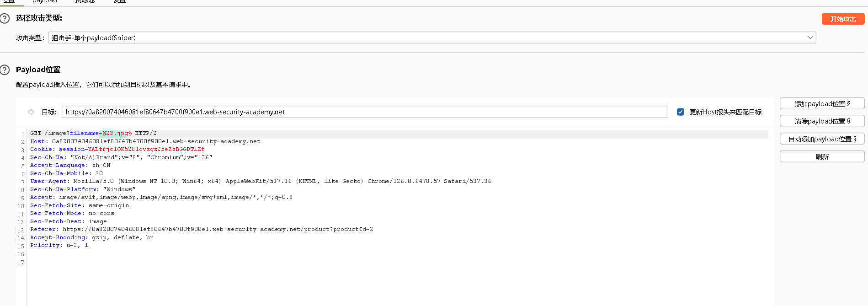
Task: Open the 资源池 tab
Action: coord(85,1)
